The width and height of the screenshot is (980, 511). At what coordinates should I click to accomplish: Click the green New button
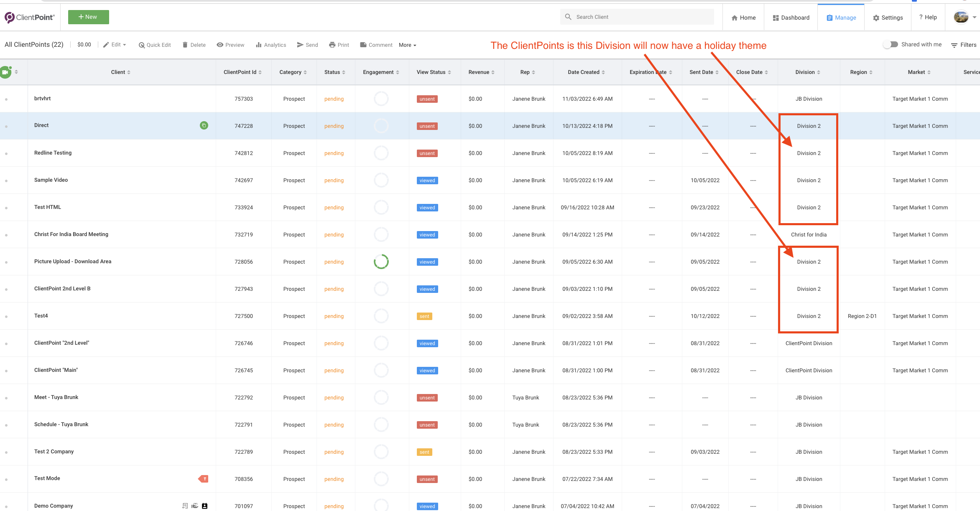tap(89, 17)
